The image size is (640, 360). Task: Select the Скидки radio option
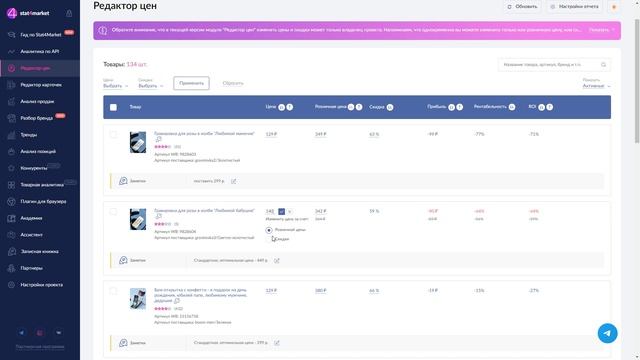point(269,239)
